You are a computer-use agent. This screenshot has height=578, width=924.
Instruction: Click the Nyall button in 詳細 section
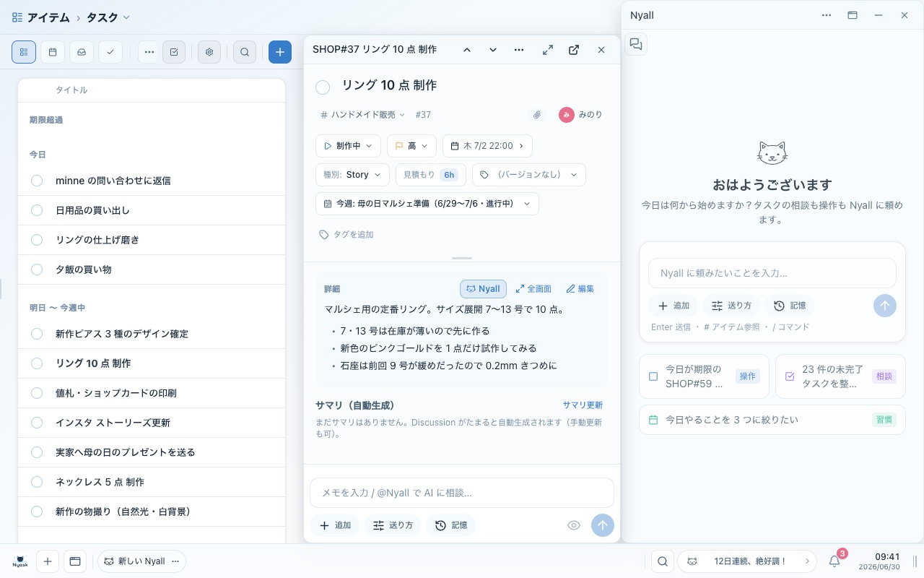pos(483,289)
